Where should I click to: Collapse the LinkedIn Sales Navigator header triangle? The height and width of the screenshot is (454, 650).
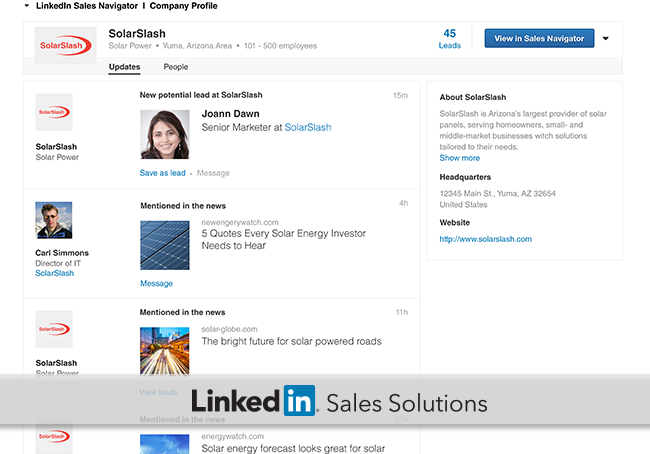coord(27,6)
